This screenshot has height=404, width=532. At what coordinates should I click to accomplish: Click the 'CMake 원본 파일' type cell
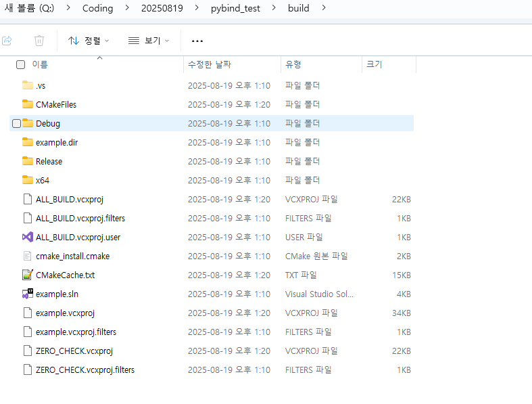pos(316,256)
